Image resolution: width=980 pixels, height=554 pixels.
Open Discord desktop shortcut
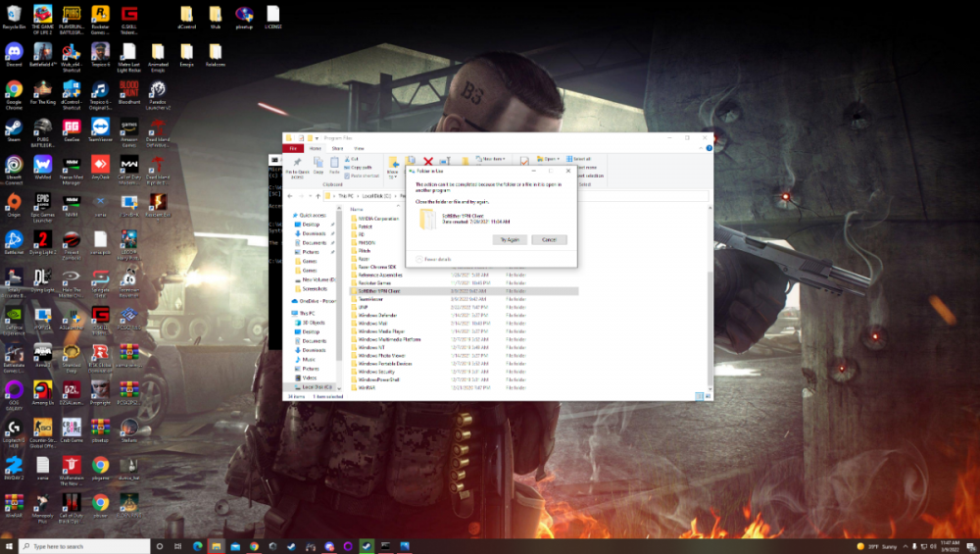click(14, 56)
